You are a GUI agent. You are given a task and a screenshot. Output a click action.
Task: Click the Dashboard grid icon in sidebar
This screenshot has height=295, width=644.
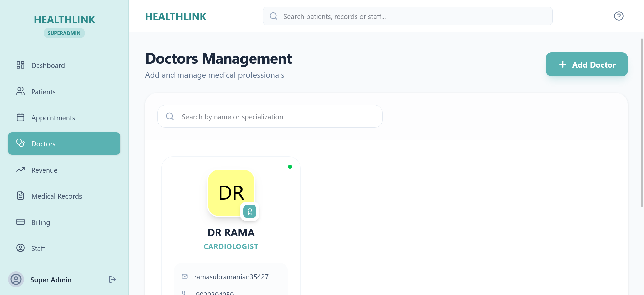[x=20, y=65]
